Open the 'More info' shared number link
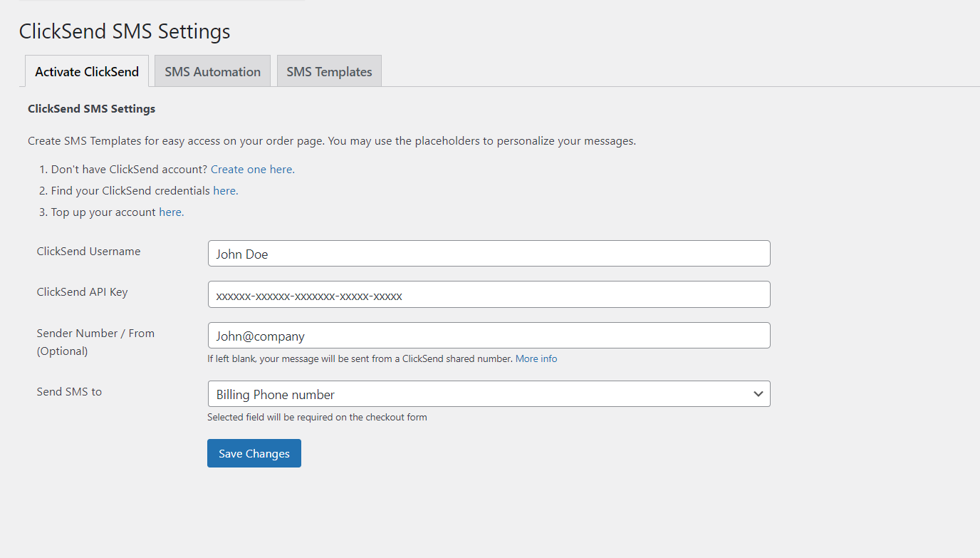This screenshot has width=980, height=558. [536, 359]
